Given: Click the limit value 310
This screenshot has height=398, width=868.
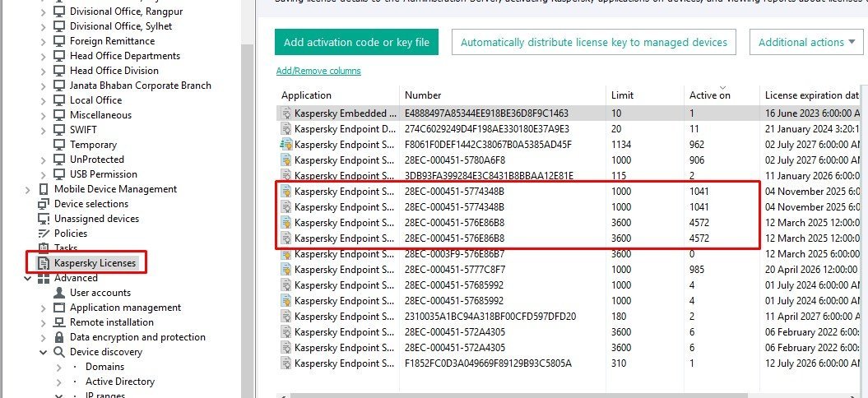Looking at the screenshot, I should pos(619,363).
